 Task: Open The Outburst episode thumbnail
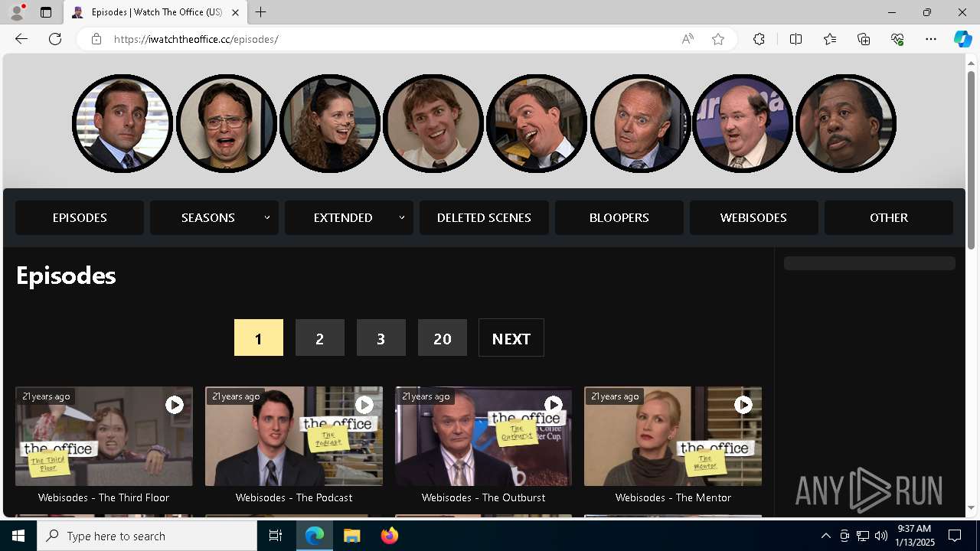[x=483, y=436]
